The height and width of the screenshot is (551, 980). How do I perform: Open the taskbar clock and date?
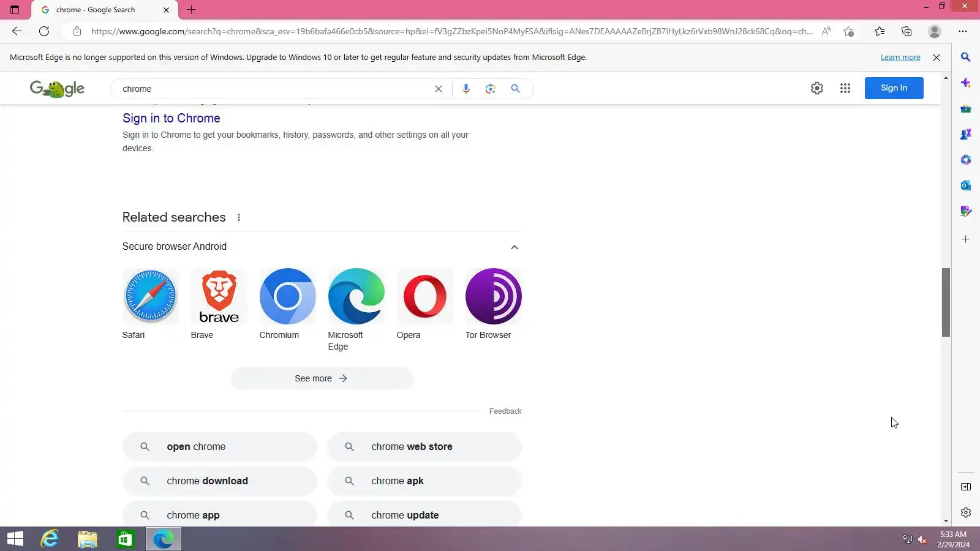click(954, 539)
